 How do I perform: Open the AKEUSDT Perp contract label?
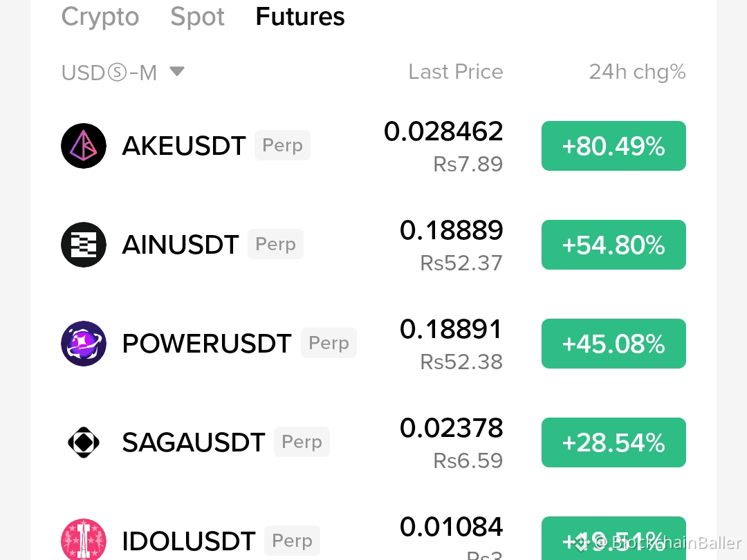[x=282, y=145]
